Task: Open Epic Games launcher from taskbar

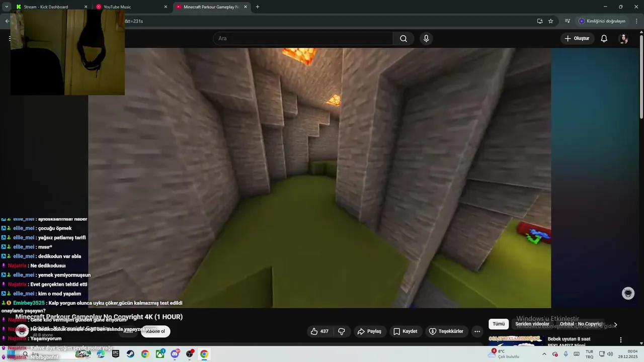Action: [x=116, y=354]
